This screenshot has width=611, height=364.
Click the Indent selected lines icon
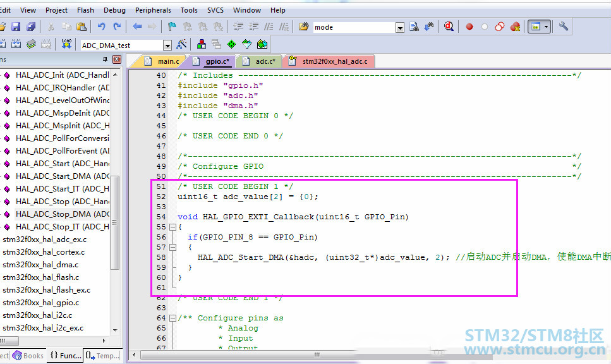pos(238,27)
